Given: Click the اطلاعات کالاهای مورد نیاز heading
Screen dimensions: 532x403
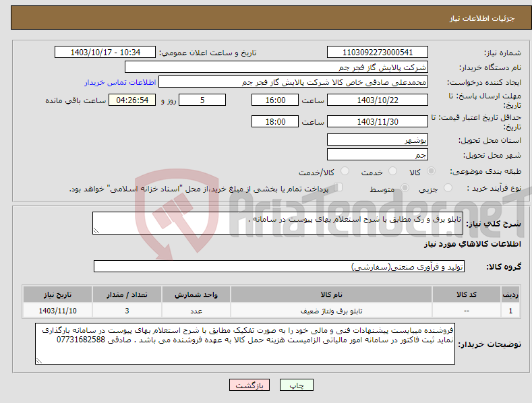Looking at the screenshot, I should [x=472, y=244].
